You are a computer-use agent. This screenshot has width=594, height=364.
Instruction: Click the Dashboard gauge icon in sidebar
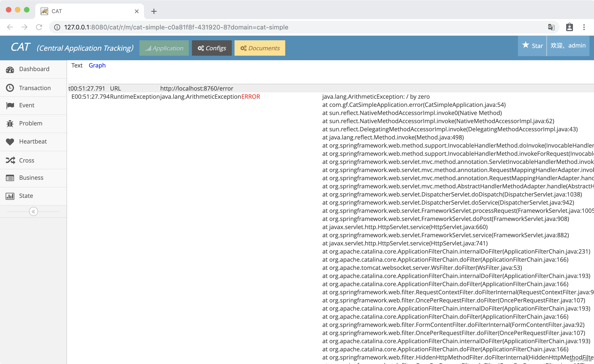[10, 69]
